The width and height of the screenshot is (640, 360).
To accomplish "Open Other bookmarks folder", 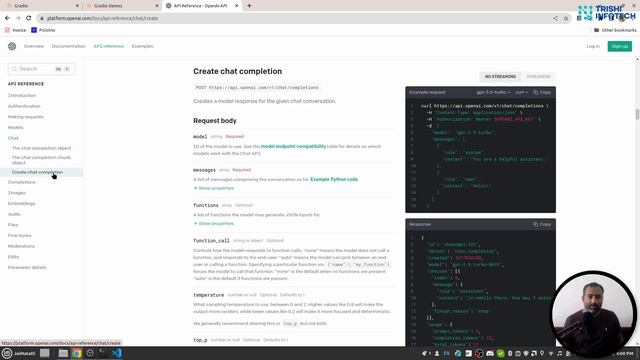I will [615, 30].
